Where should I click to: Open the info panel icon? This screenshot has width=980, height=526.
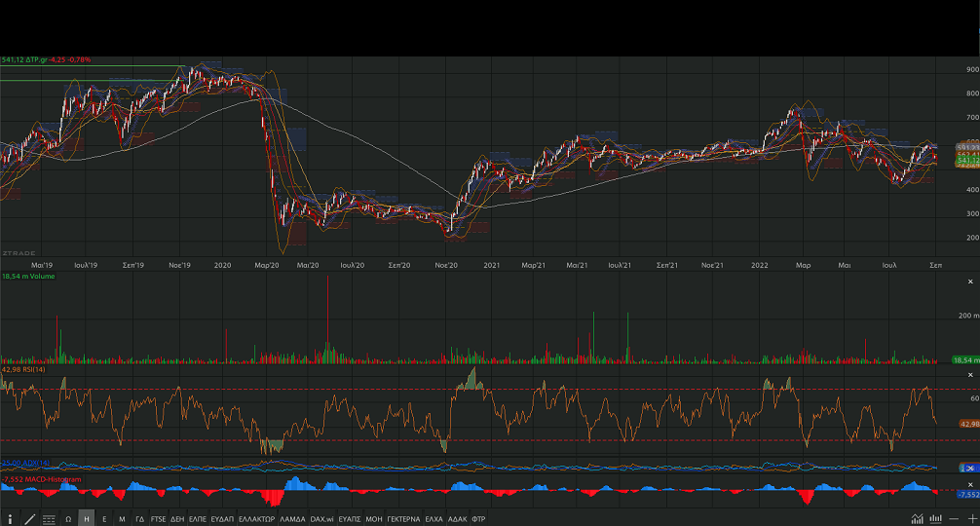[x=10, y=519]
